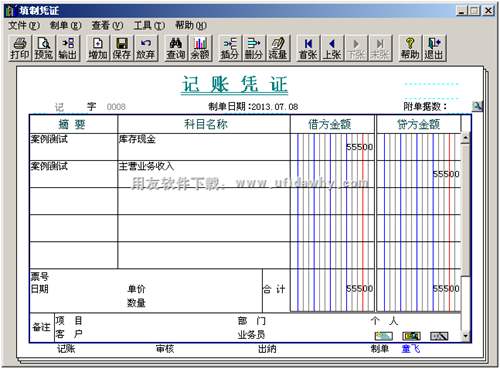Open 查询 search binoculars icon
Image resolution: width=500 pixels, height=369 pixels.
176,48
